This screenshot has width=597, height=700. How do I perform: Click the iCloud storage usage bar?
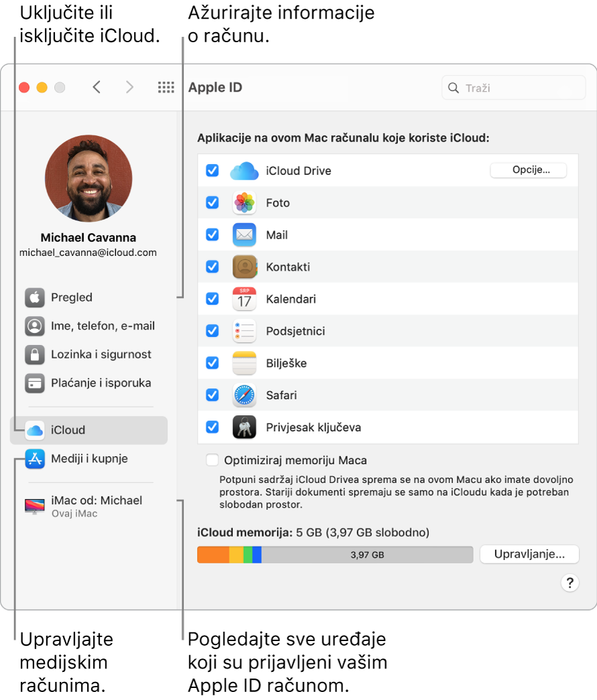pos(335,554)
